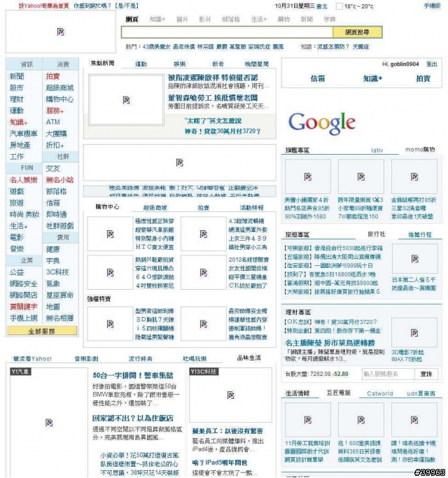The height and width of the screenshot is (478, 448).
Task: Click 登出 to log out
Action: pyautogui.click(x=432, y=64)
